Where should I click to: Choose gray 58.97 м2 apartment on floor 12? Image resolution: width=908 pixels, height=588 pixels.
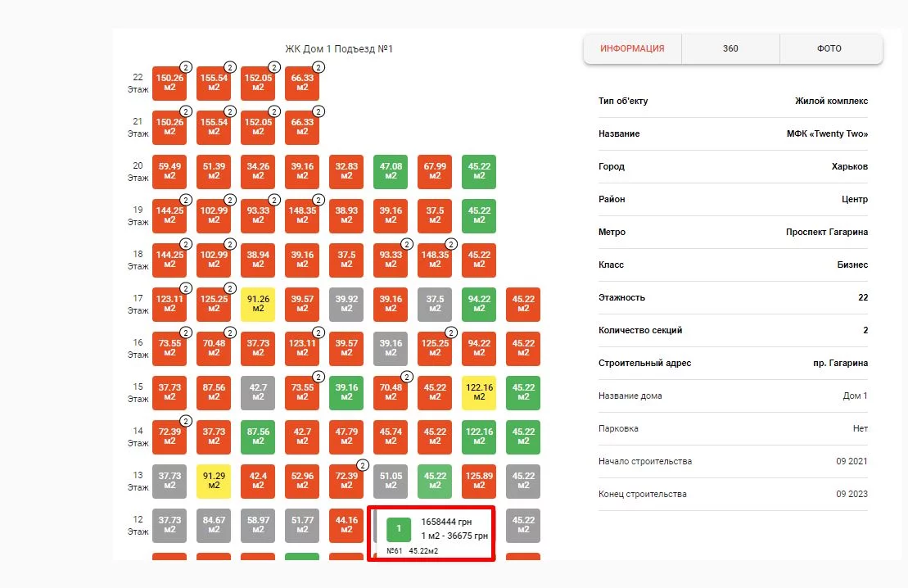258,525
